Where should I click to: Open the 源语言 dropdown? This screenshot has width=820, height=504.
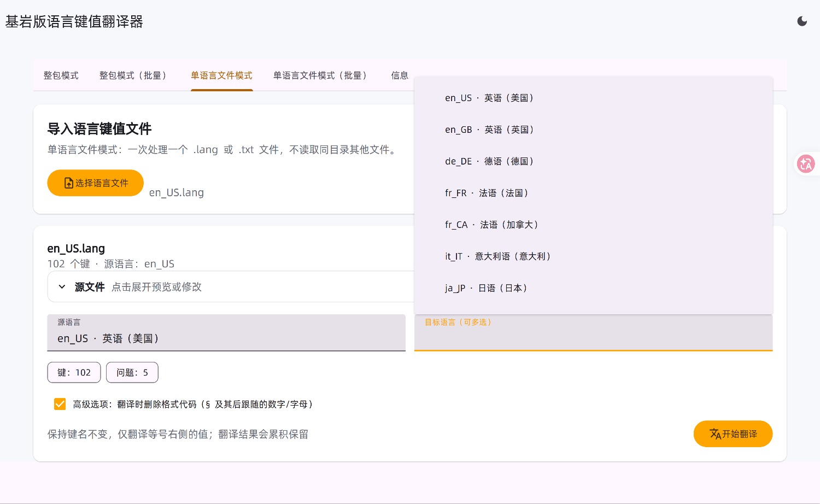[x=226, y=332]
